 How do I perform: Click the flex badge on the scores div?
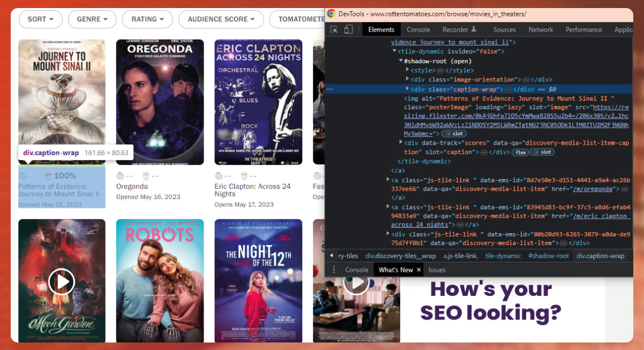(520, 152)
